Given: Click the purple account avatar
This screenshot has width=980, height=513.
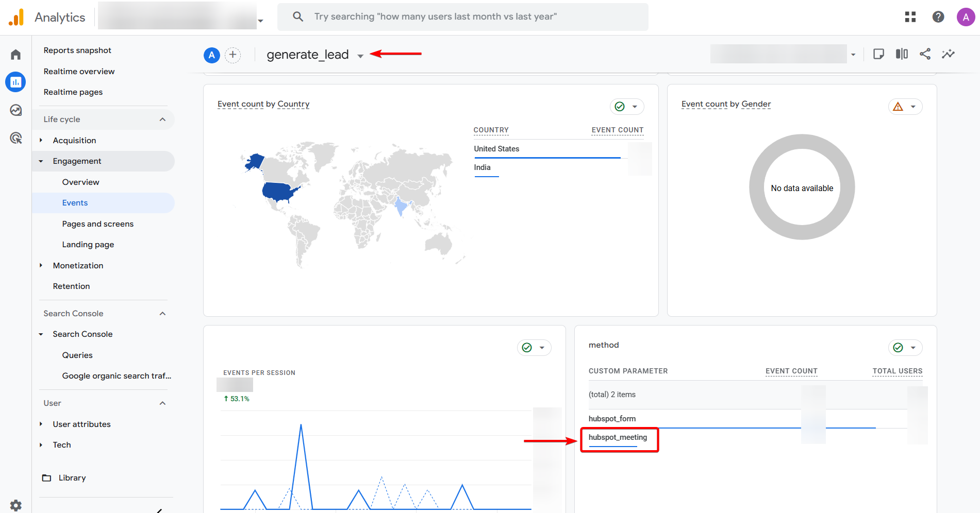Looking at the screenshot, I should coord(966,17).
